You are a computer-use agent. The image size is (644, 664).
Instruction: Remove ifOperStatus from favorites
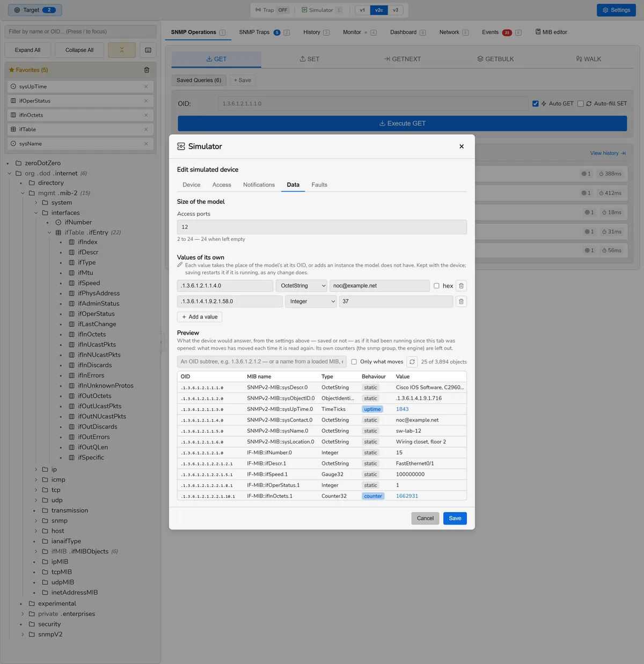146,101
